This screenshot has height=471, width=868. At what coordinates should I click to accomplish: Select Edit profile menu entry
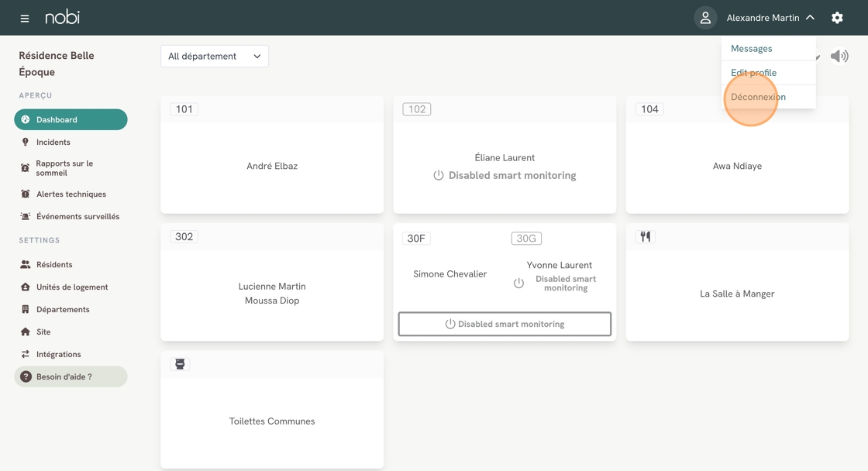(x=753, y=73)
